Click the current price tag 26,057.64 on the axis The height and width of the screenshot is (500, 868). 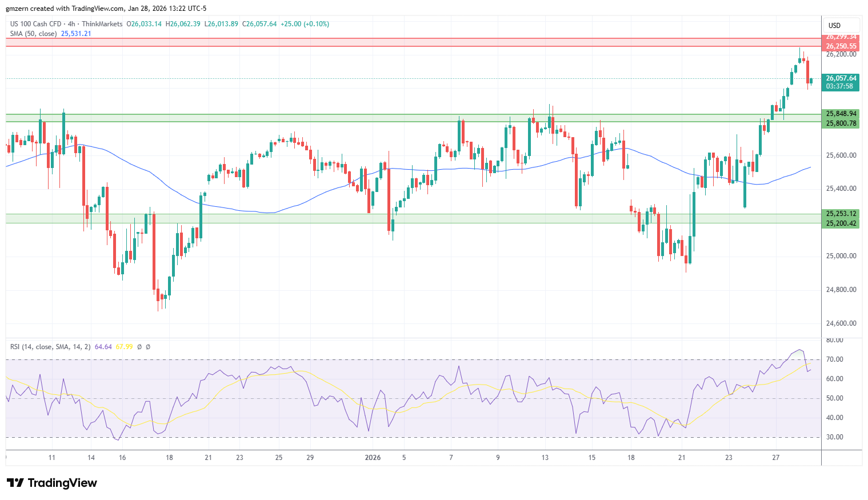(841, 78)
